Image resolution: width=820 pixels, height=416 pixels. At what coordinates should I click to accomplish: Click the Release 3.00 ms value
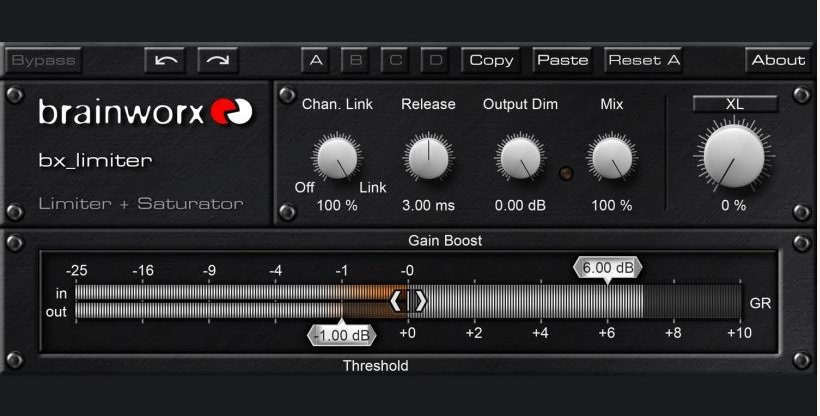[428, 206]
